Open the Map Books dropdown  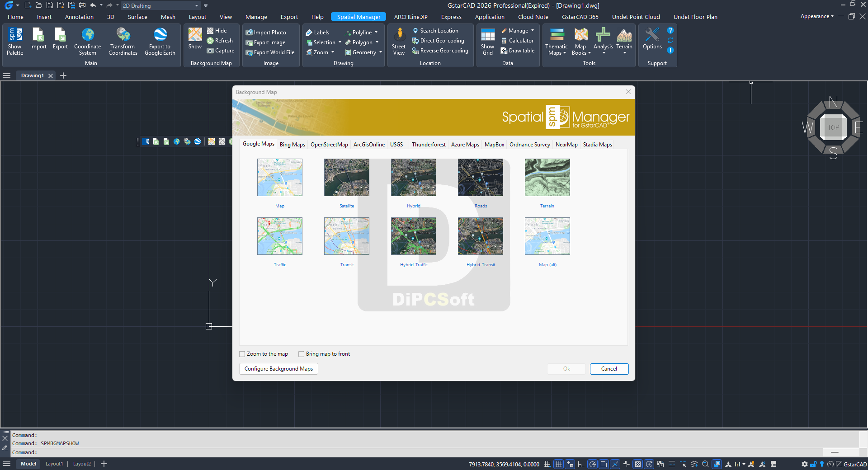tap(581, 41)
